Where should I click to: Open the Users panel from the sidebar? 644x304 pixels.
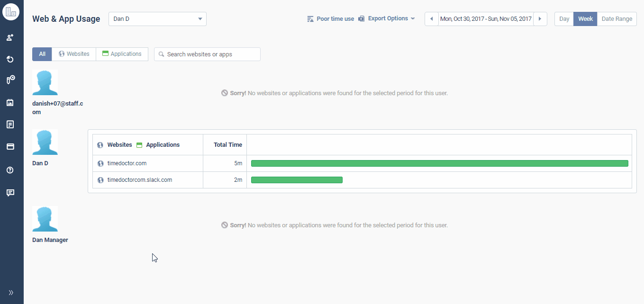pyautogui.click(x=10, y=37)
